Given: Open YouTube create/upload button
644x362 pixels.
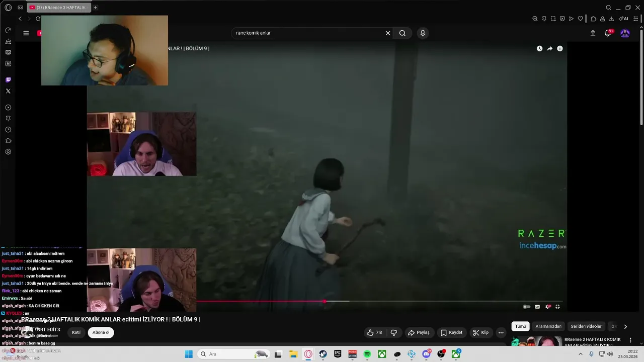Looking at the screenshot, I should coord(593,33).
